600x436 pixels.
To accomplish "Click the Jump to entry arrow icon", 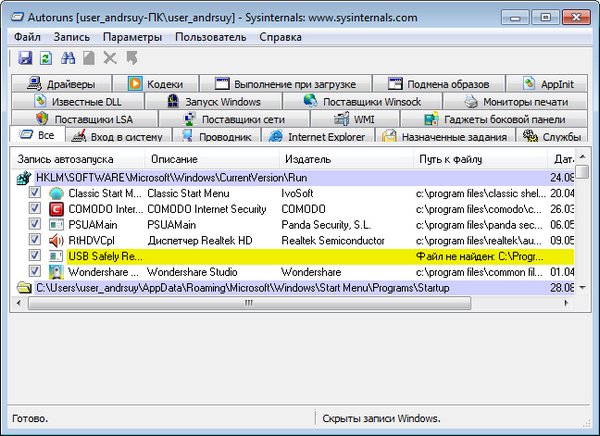I will click(131, 58).
